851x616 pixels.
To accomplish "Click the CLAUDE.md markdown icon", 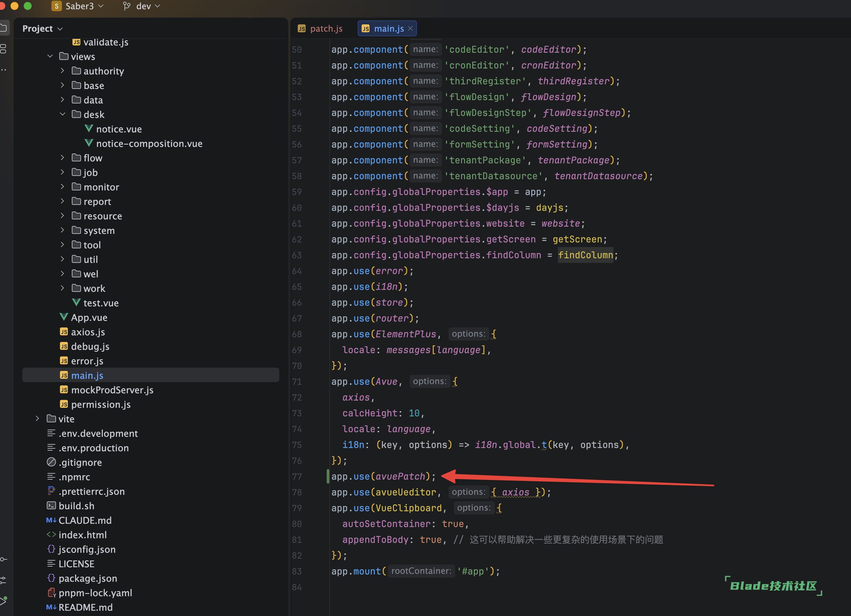I will 51,520.
